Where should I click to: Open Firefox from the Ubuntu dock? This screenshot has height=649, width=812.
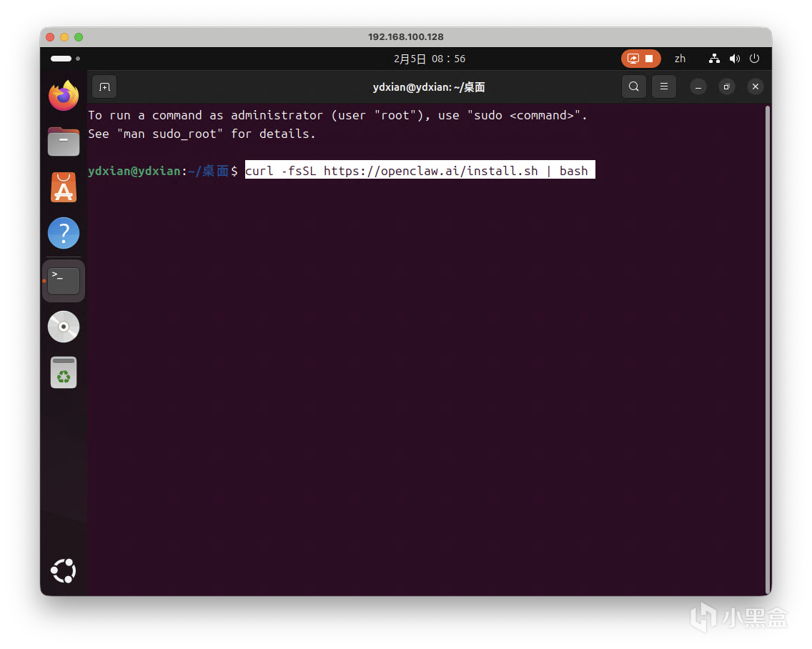point(64,95)
